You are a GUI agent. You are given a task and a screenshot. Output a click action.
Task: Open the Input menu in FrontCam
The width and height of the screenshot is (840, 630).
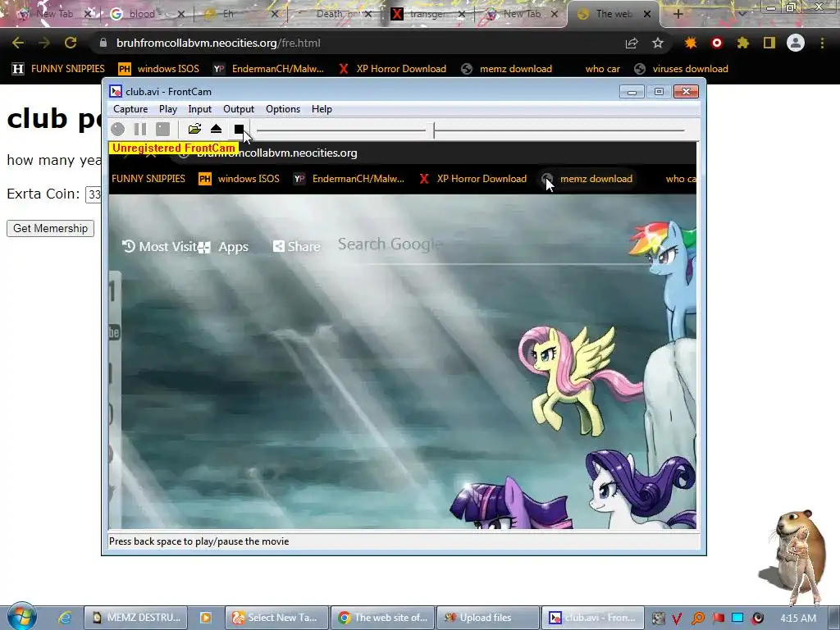[x=200, y=109]
